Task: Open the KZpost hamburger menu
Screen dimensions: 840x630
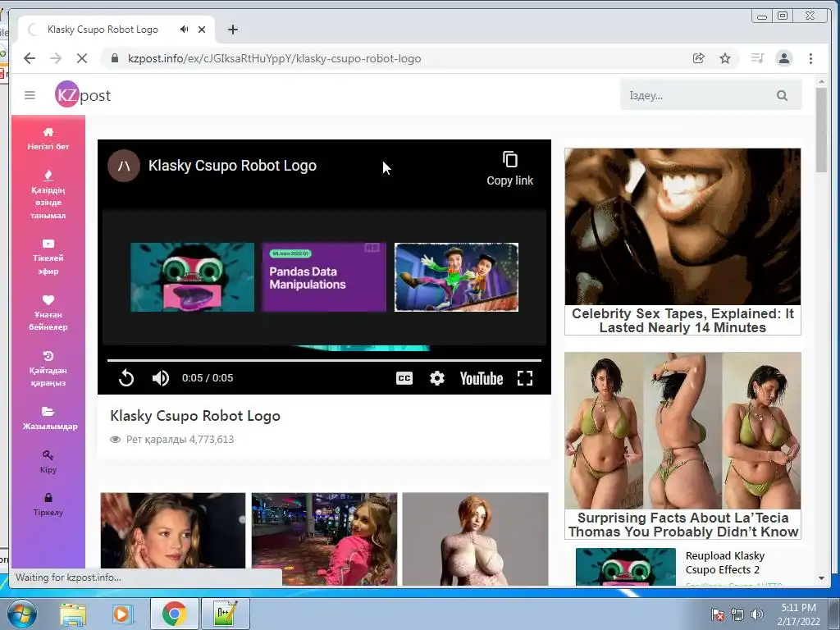Action: pos(30,95)
